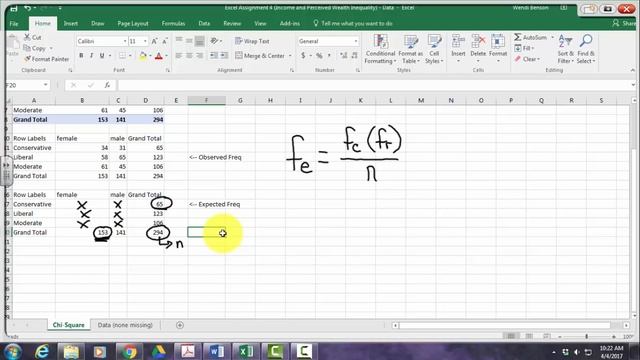This screenshot has width=640, height=360.
Task: Switch to the Page Layout tab
Action: click(x=133, y=24)
